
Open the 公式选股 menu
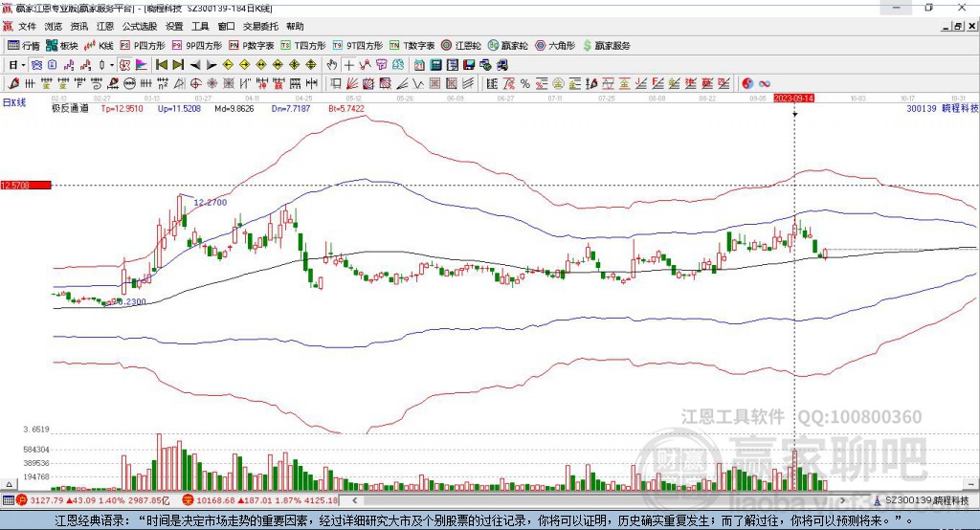(140, 26)
